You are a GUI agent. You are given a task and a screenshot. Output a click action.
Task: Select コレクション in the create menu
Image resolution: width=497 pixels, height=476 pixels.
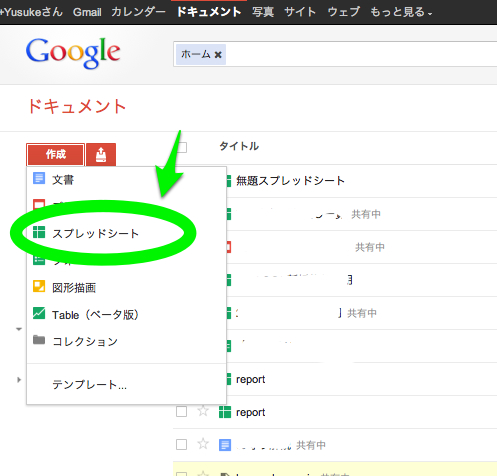[85, 341]
